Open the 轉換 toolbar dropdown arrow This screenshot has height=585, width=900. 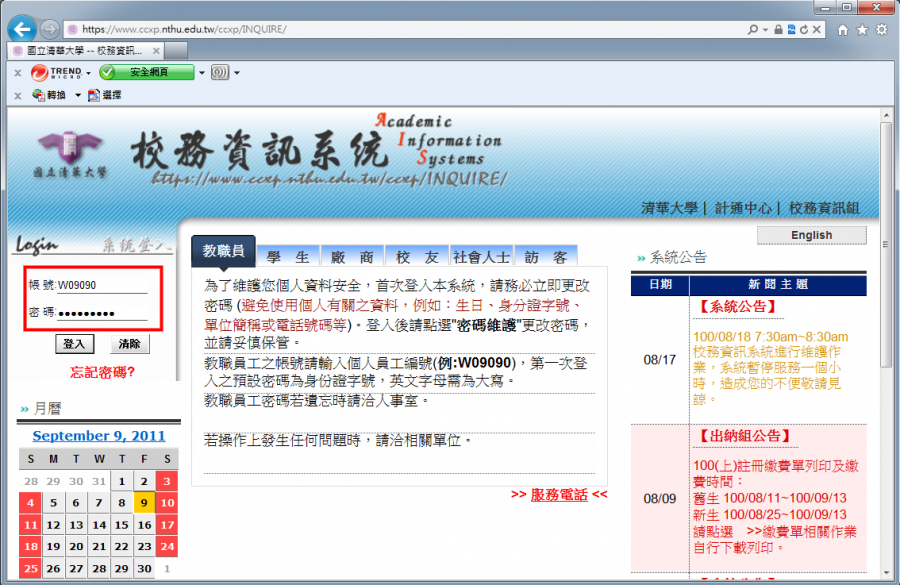pos(76,95)
